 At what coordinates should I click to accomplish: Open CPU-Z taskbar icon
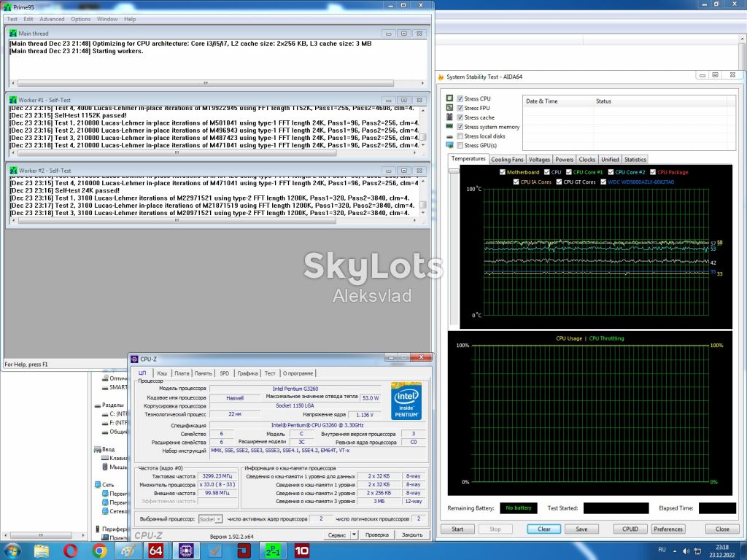click(x=185, y=551)
